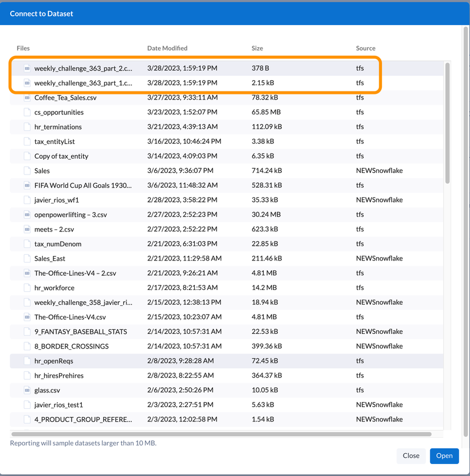Click the document icon beside hr_workforce
Viewport: 470px width, 476px height.
pos(27,288)
